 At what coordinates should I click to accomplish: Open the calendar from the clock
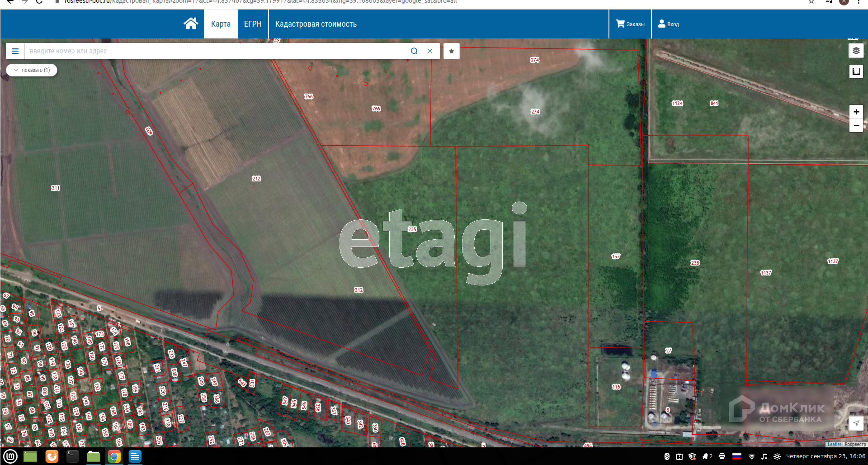tap(826, 456)
